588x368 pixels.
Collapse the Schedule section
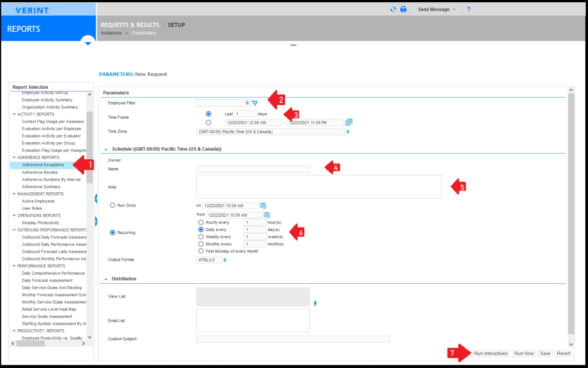[x=106, y=149]
